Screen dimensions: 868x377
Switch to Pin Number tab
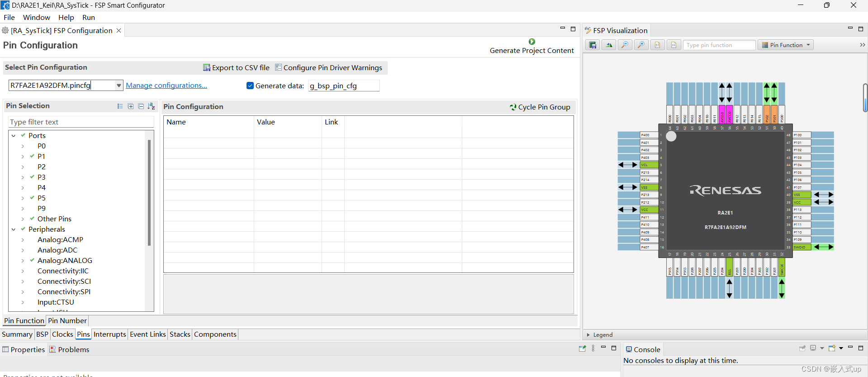coord(67,320)
